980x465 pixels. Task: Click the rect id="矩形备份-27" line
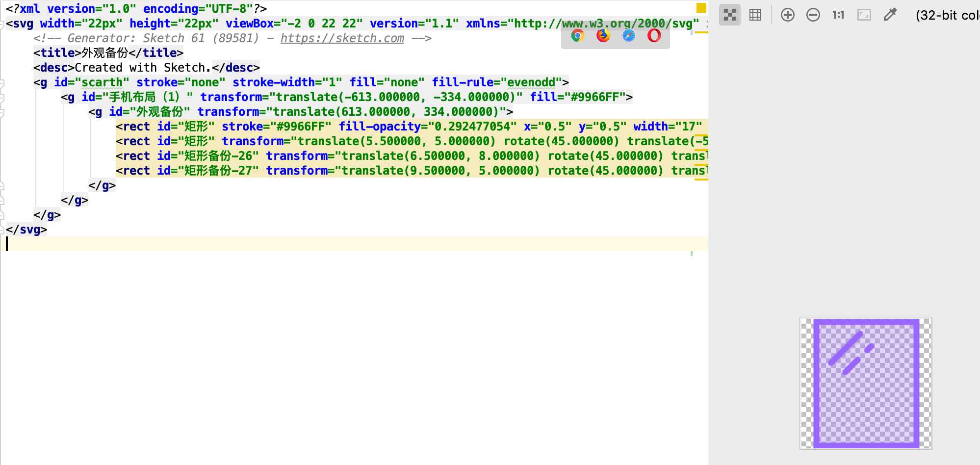pos(412,171)
